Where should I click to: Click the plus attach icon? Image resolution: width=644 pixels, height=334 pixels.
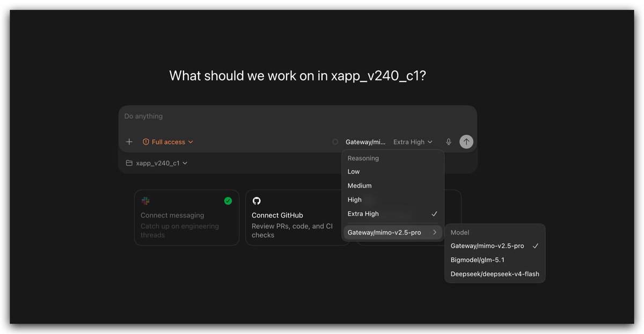click(x=129, y=142)
